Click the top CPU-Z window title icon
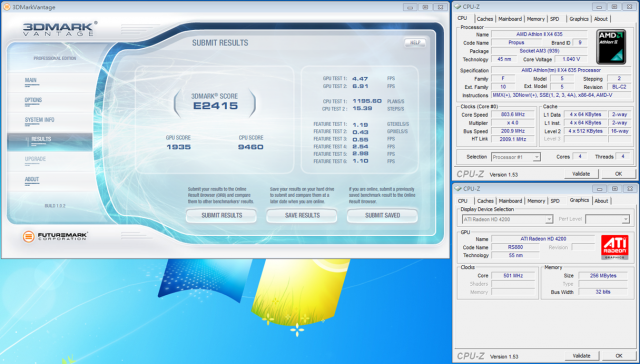The image size is (640, 364). (x=458, y=7)
